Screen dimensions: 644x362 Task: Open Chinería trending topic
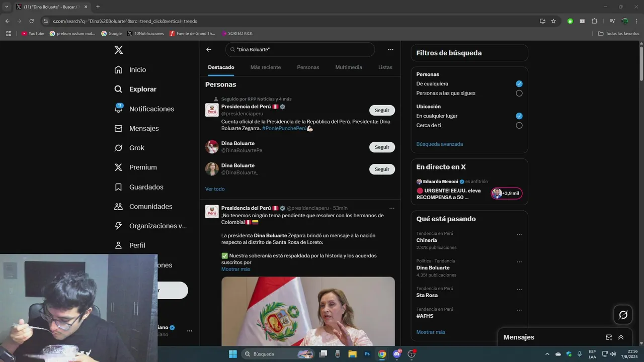coord(426,240)
